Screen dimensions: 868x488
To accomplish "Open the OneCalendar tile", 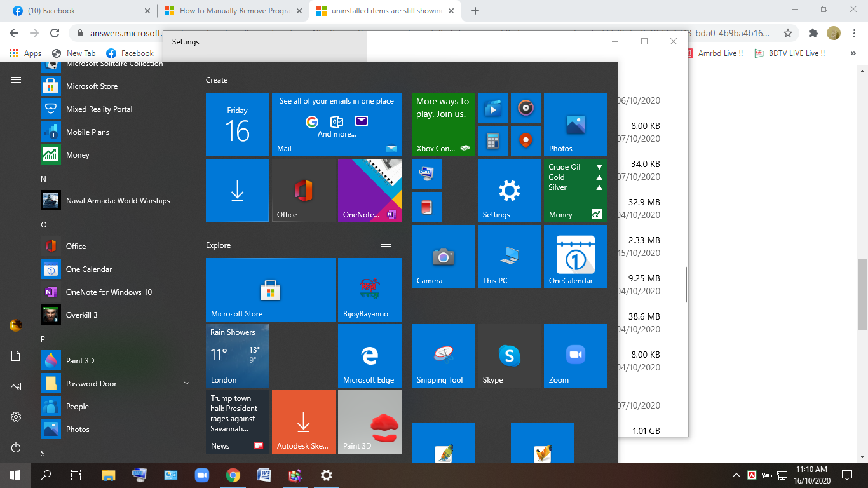I will (575, 257).
